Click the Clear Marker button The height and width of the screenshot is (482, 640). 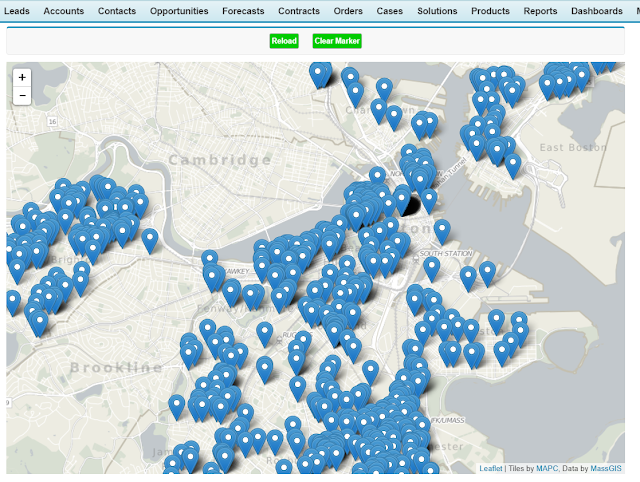coord(337,41)
